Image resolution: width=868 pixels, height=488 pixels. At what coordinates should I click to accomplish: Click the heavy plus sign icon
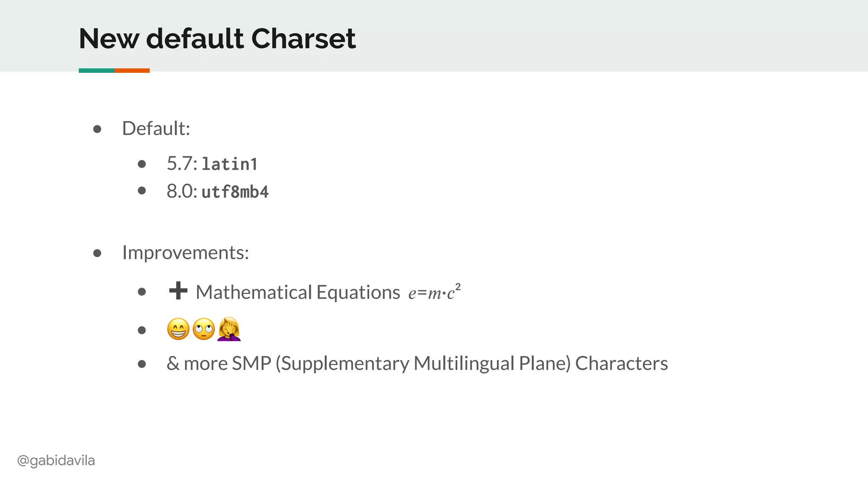pyautogui.click(x=178, y=291)
